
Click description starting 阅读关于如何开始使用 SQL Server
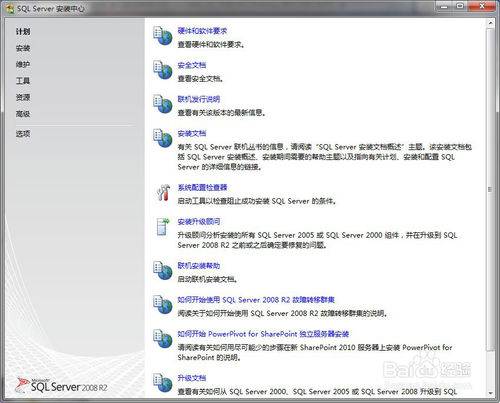pyautogui.click(x=282, y=313)
